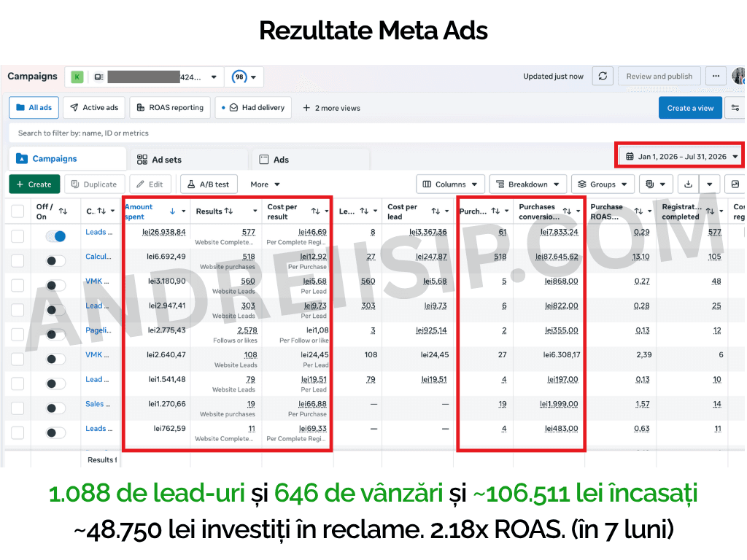Sort the Results column using its arrows

point(228,211)
